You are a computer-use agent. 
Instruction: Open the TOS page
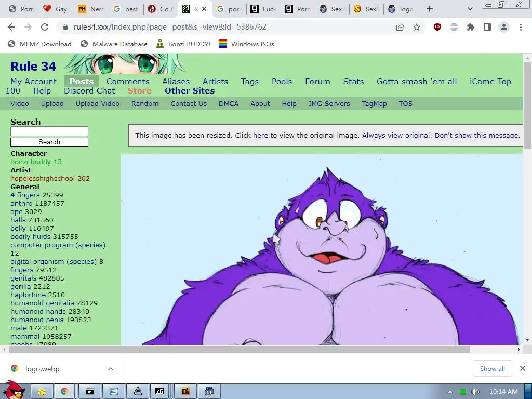405,104
